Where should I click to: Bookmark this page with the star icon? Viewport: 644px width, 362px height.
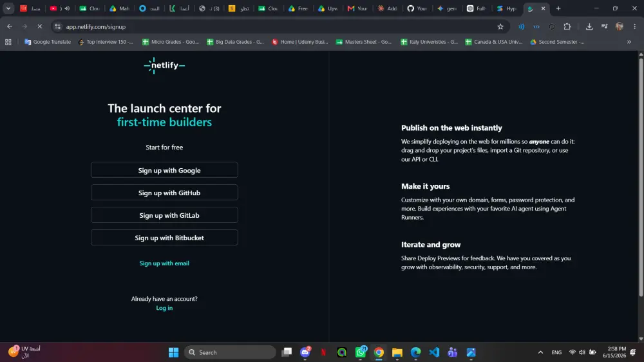point(500,26)
